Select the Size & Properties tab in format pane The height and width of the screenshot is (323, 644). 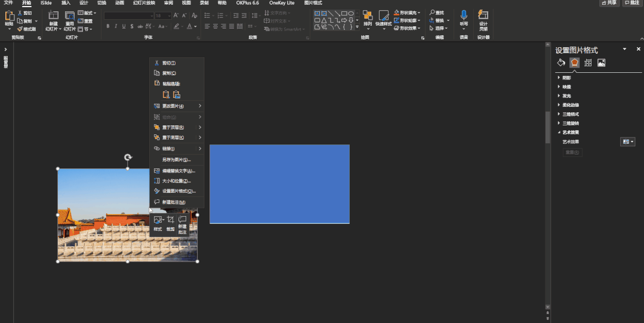tap(588, 63)
